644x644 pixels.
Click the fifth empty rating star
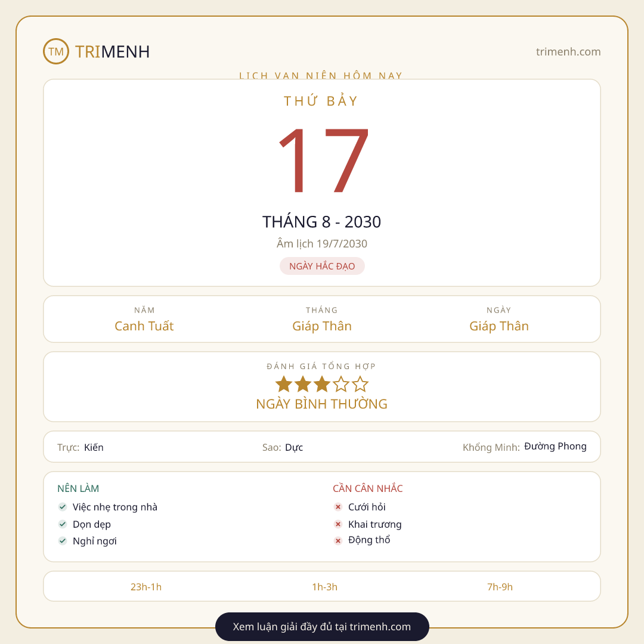tap(360, 385)
